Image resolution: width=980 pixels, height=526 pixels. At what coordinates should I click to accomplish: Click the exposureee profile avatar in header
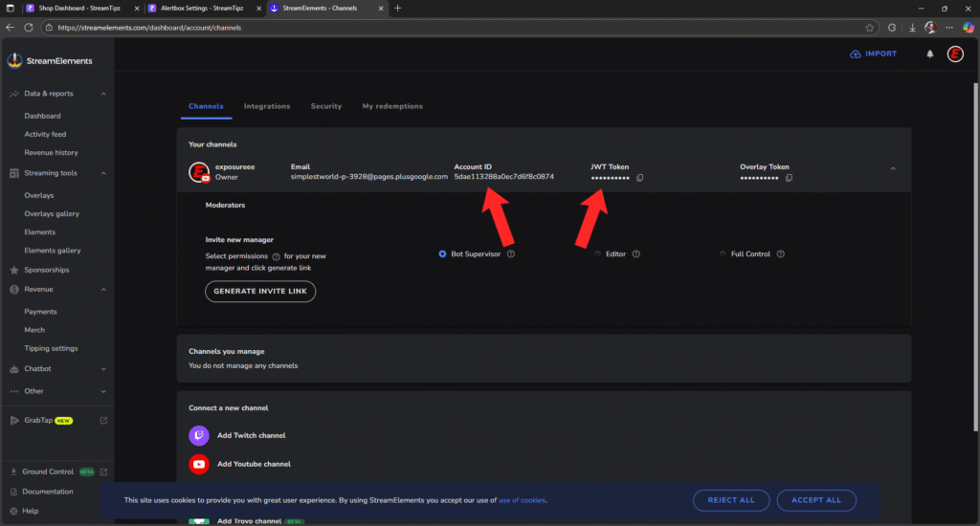pyautogui.click(x=955, y=55)
